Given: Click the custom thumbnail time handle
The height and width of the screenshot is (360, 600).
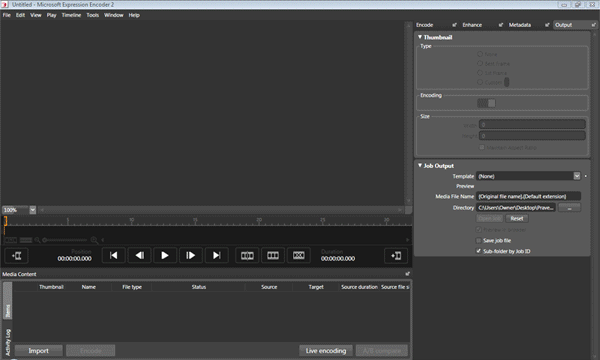Looking at the screenshot, I should pos(507,82).
